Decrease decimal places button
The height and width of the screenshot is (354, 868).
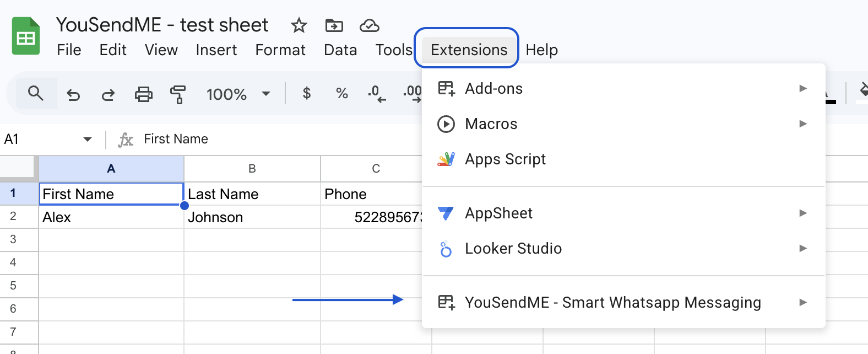tap(377, 94)
